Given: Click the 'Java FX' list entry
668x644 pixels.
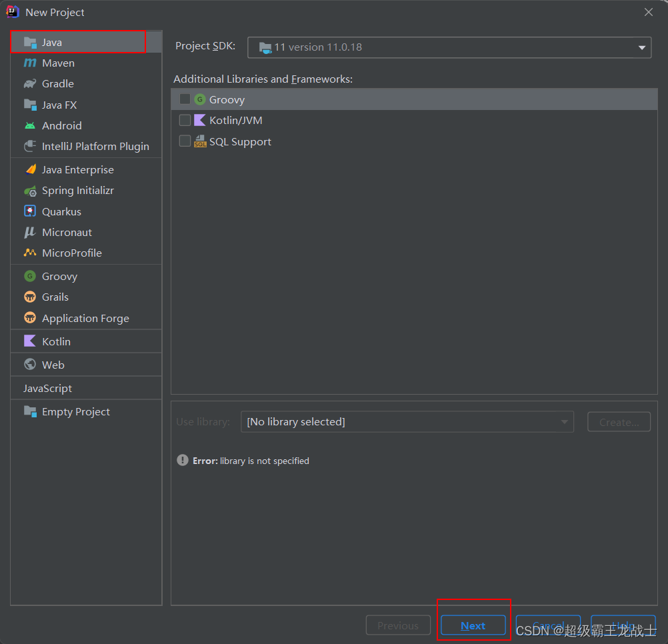Looking at the screenshot, I should click(86, 105).
